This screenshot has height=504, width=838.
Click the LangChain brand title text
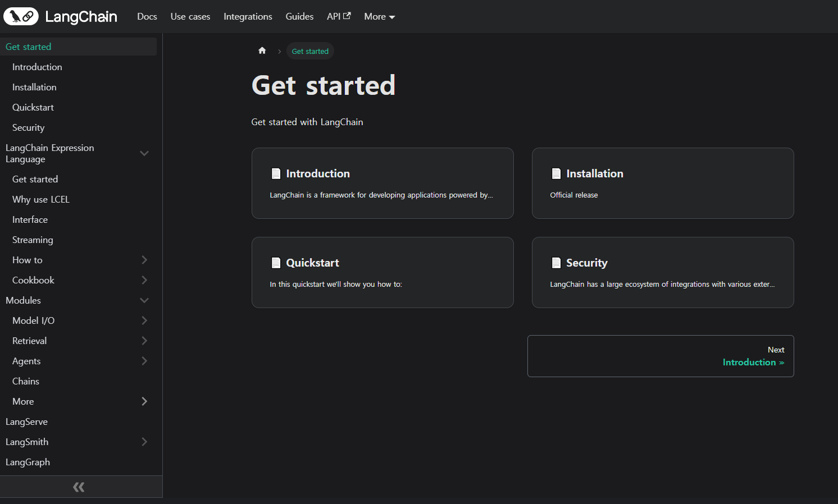(x=81, y=17)
